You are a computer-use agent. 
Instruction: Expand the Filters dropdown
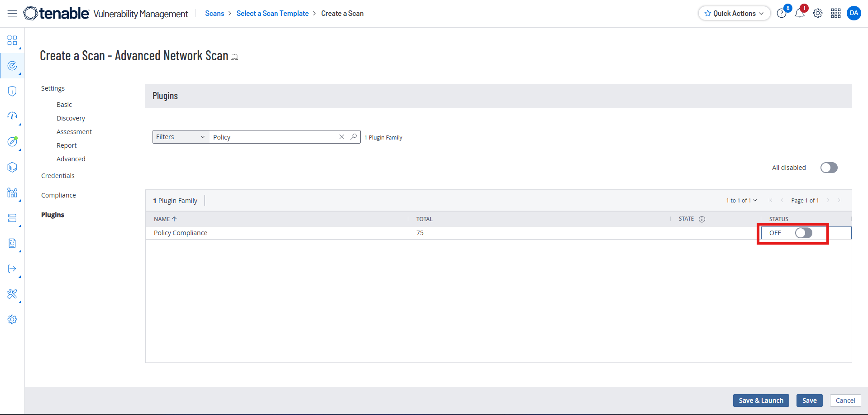(x=180, y=137)
